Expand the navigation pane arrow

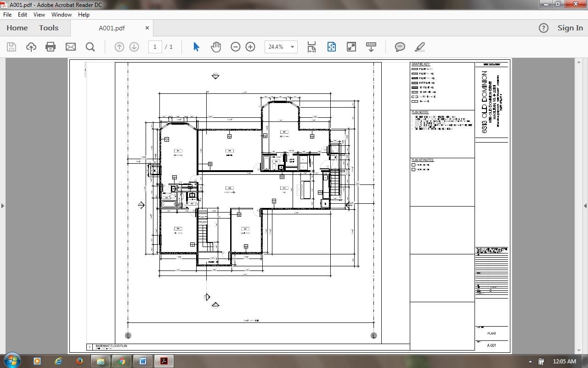coord(3,206)
